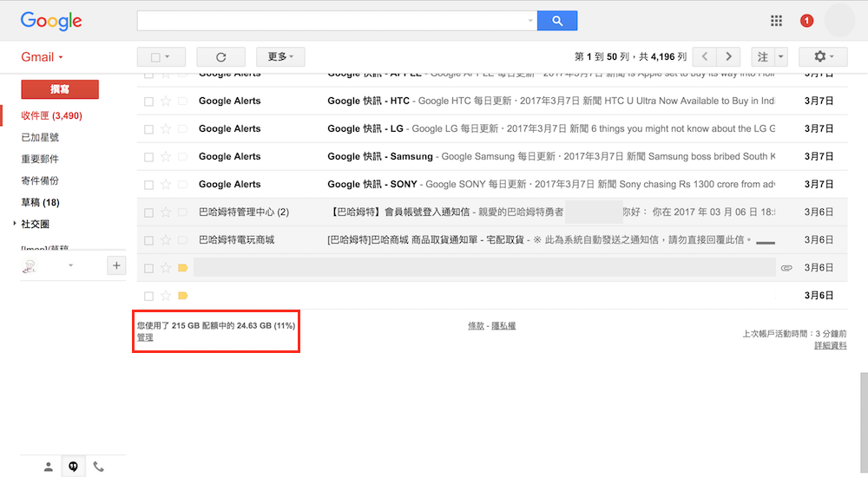This screenshot has width=868, height=477.
Task: Tick checkbox for 巴哈姆特電玩商城 email
Action: point(148,240)
